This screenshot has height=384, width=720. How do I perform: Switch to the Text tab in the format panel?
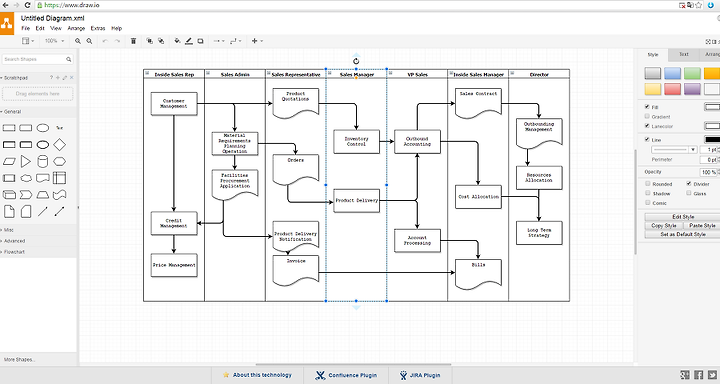(684, 54)
